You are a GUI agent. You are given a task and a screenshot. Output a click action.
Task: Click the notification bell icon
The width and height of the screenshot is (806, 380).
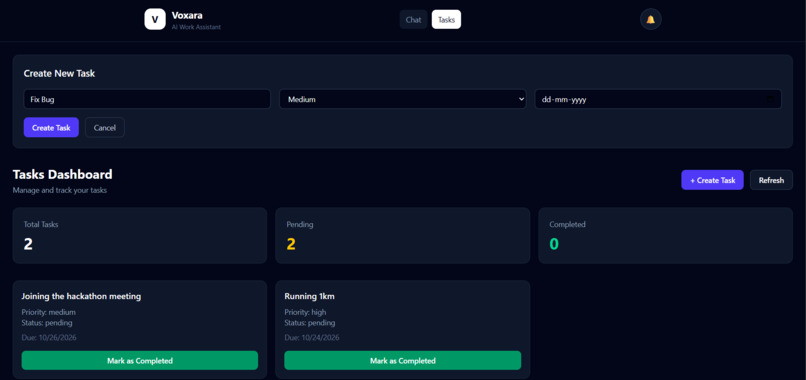click(x=650, y=20)
